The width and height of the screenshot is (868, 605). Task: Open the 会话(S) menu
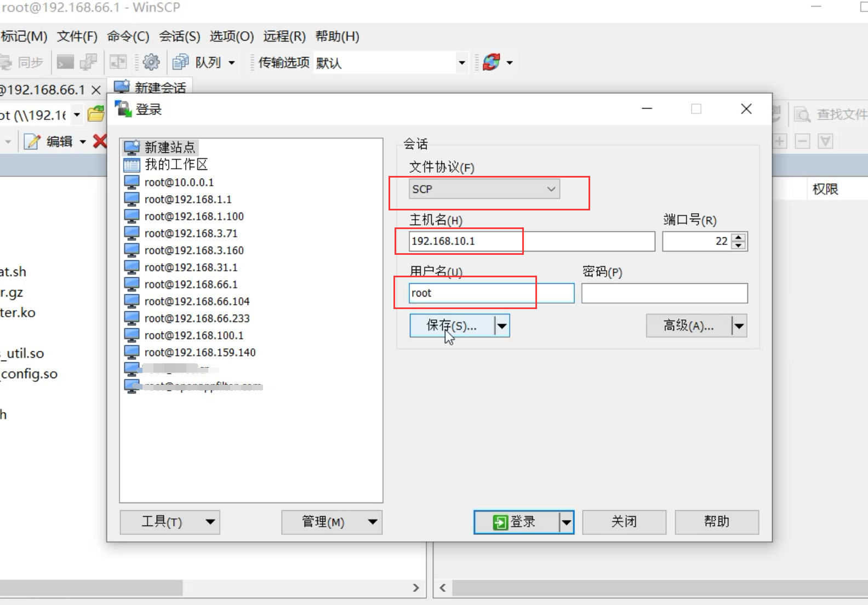pyautogui.click(x=180, y=36)
